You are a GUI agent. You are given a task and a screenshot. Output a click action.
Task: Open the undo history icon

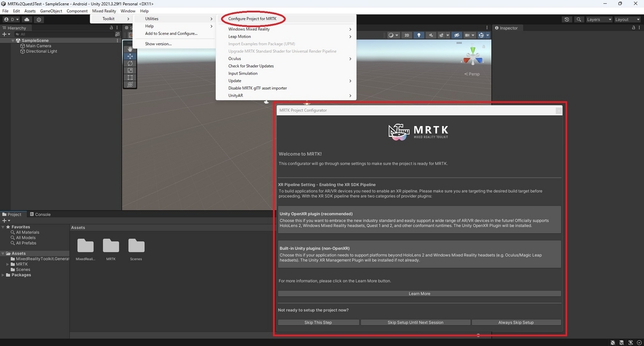567,19
